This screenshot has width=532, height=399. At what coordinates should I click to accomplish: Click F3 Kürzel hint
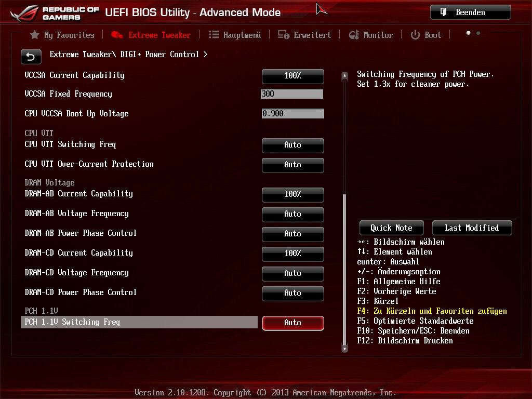click(x=378, y=301)
